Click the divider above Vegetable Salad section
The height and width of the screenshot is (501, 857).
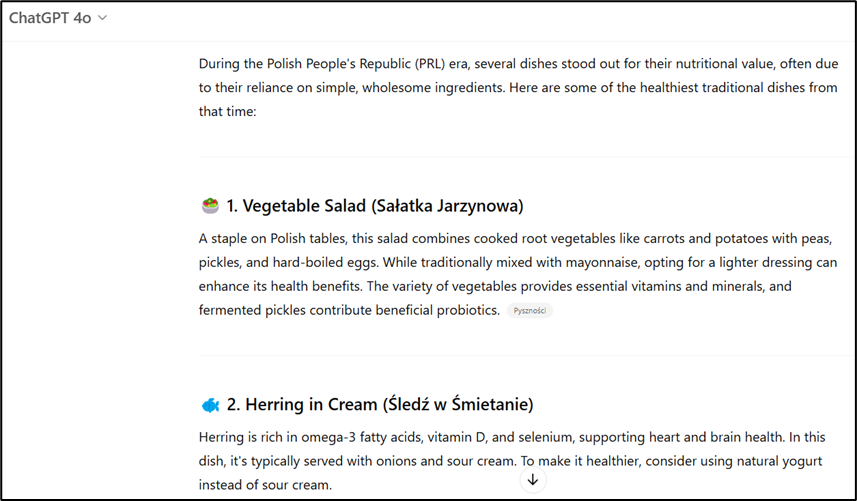pos(526,157)
